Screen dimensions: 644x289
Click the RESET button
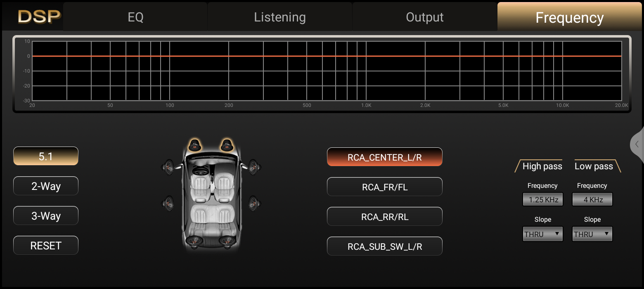[46, 245]
